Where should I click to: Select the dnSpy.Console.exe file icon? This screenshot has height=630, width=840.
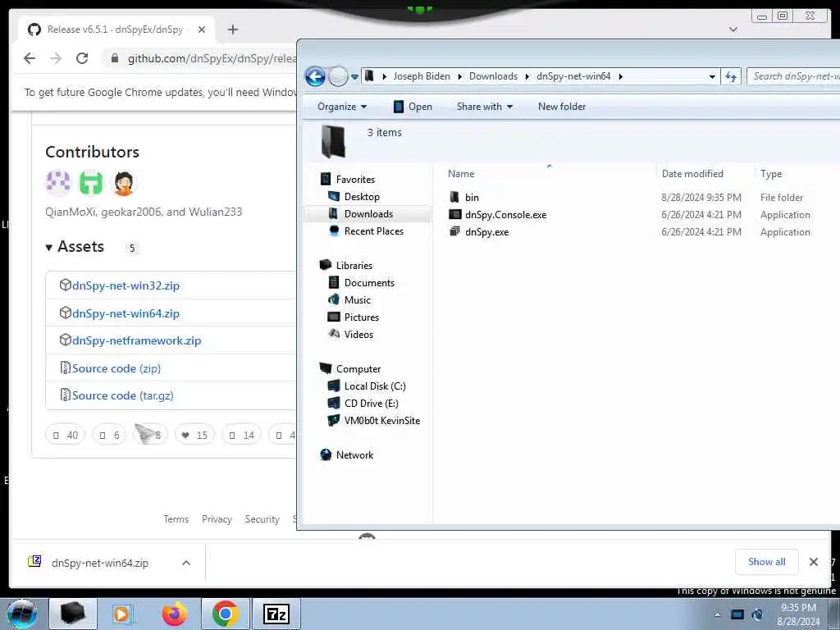(454, 215)
